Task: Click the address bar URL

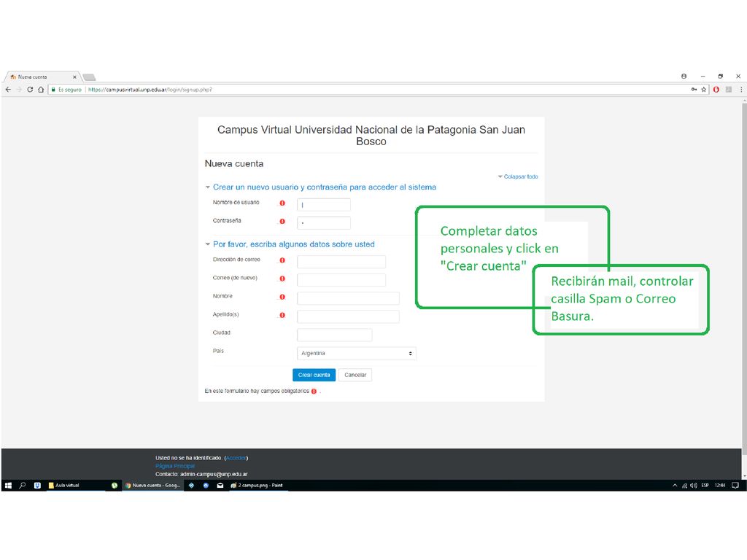Action: point(150,90)
